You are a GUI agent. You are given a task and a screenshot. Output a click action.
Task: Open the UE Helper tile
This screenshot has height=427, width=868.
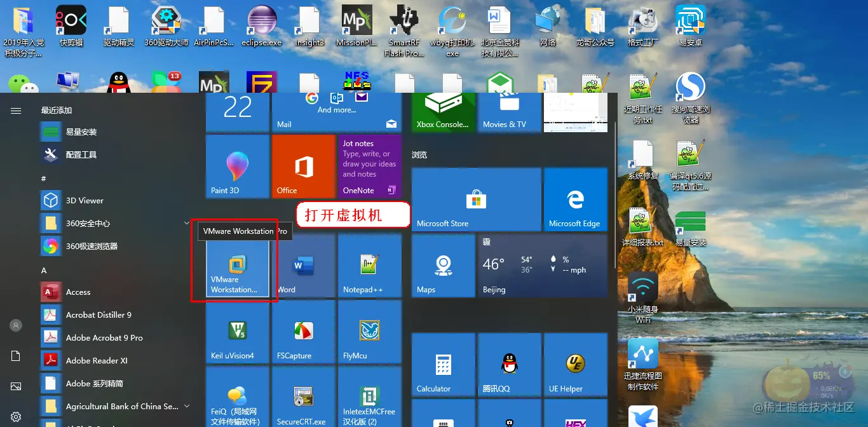click(576, 365)
